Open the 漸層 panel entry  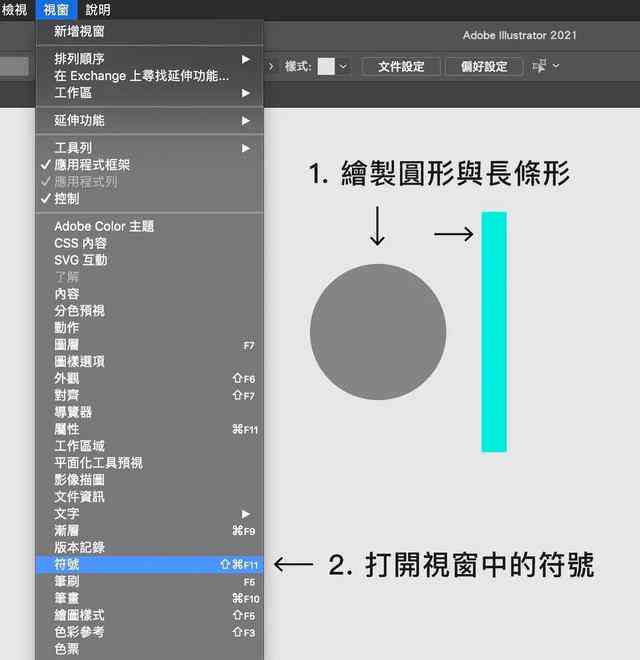coord(149,530)
